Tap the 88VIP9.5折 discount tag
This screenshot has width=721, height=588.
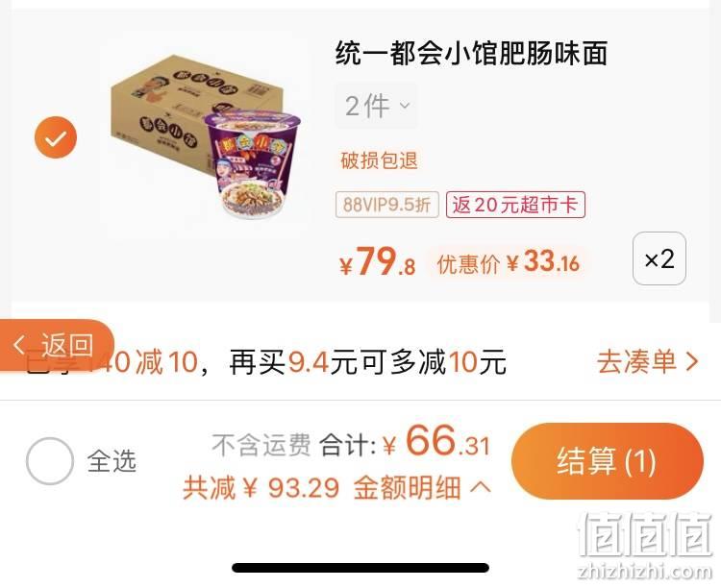(x=387, y=205)
